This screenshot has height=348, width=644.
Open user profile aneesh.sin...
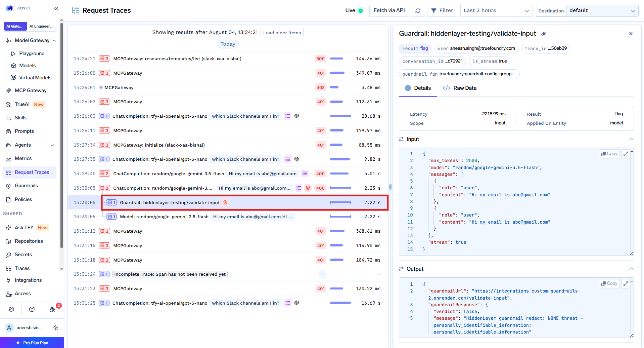[24, 327]
